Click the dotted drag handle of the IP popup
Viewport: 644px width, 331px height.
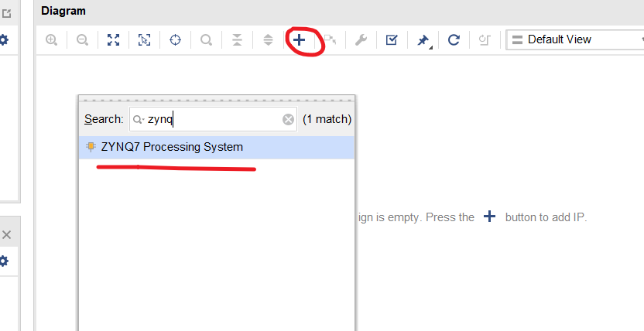[217, 99]
